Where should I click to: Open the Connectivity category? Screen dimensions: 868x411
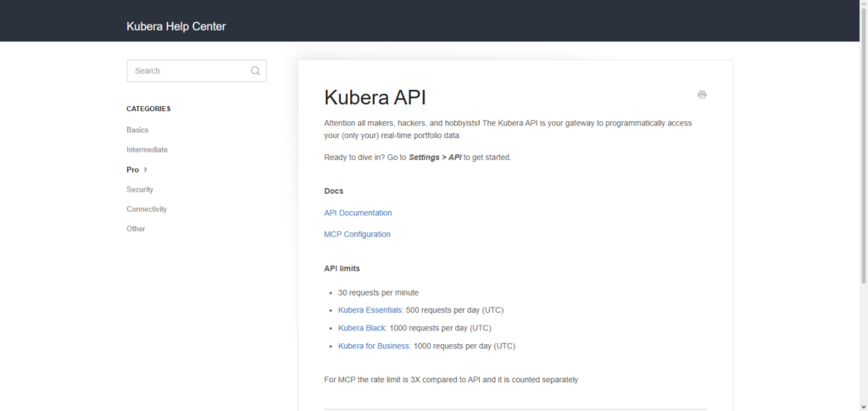147,209
